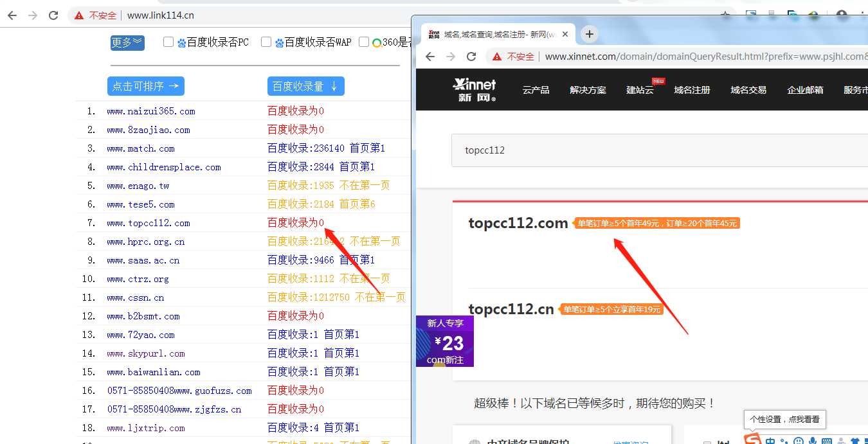Click the 点击可排序 sort button
This screenshot has height=444, width=868.
(x=146, y=86)
